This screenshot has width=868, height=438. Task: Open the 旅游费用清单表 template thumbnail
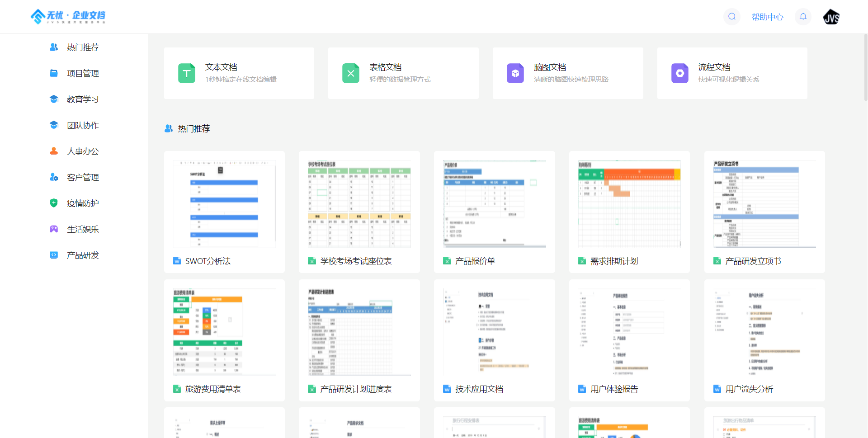click(x=224, y=332)
